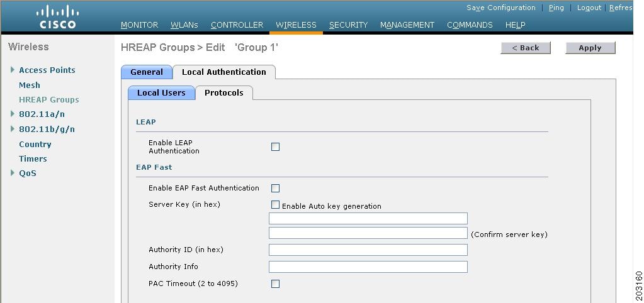Click the Server Key input field
The image size is (644, 303).
pos(368,218)
